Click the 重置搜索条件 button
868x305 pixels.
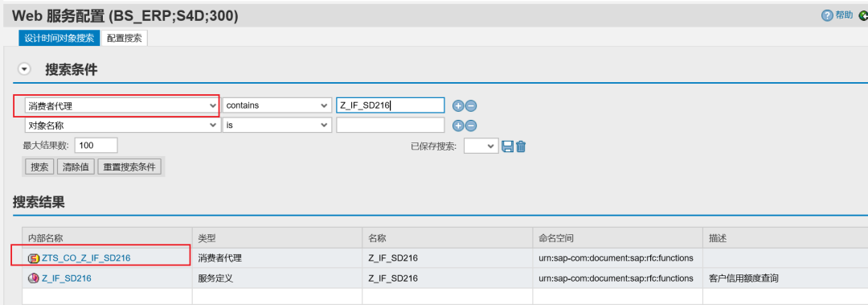(129, 167)
